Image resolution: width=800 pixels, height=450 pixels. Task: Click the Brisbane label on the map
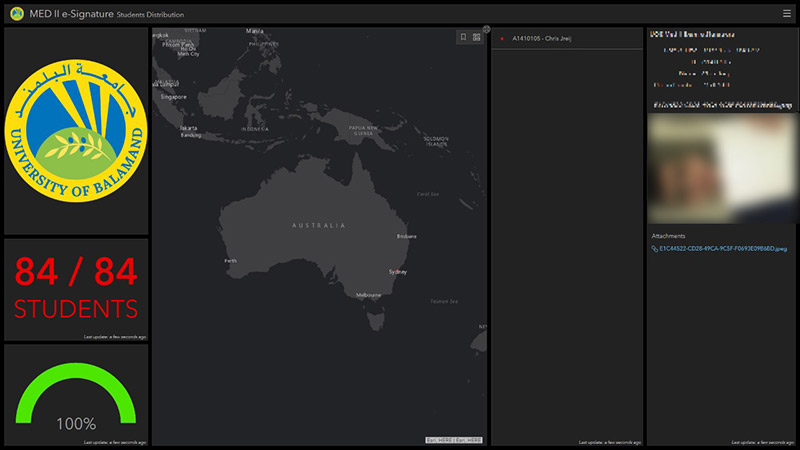point(406,236)
